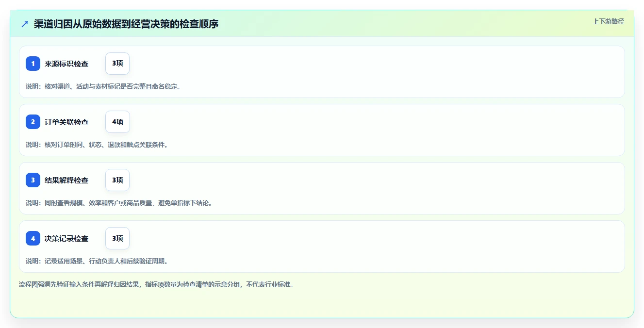Click the description about 适用场景、行动负责人
Image resolution: width=644 pixels, height=328 pixels.
(97, 261)
